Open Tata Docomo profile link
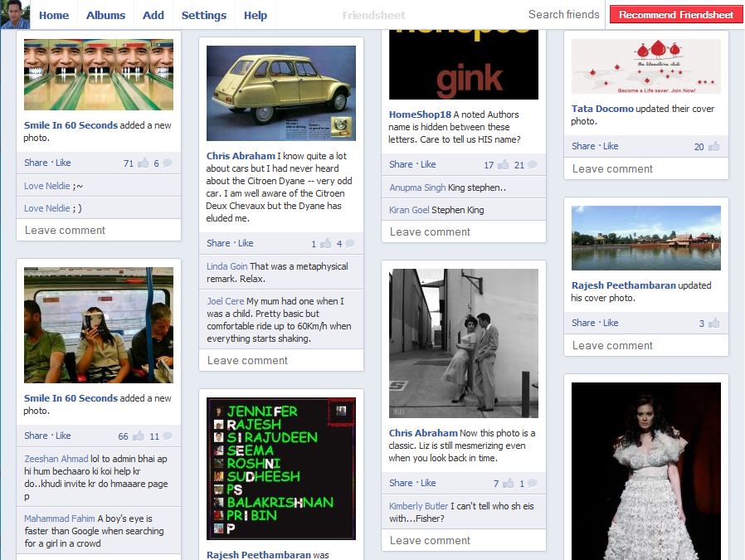 [602, 109]
